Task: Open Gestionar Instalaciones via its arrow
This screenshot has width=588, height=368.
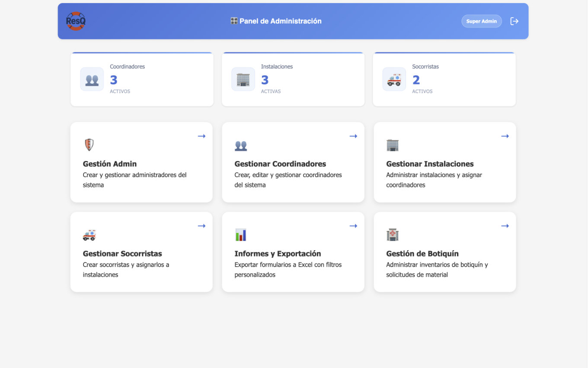Action: [505, 136]
